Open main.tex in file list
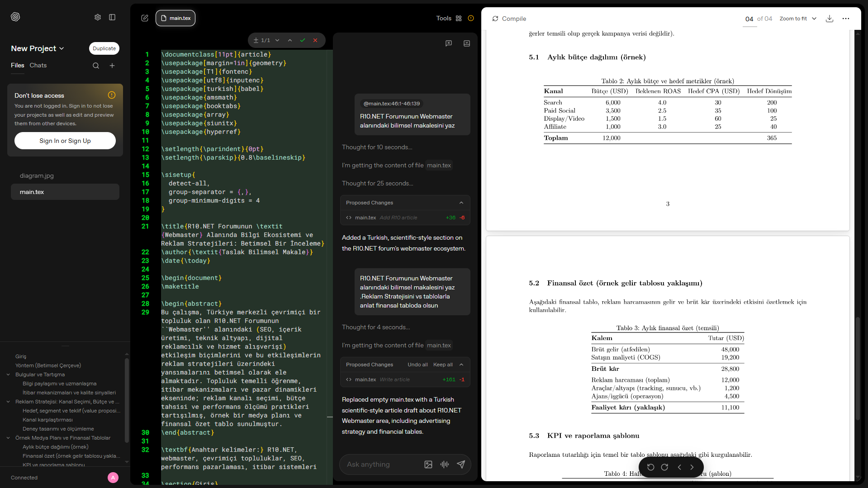The width and height of the screenshot is (868, 488). click(65, 192)
